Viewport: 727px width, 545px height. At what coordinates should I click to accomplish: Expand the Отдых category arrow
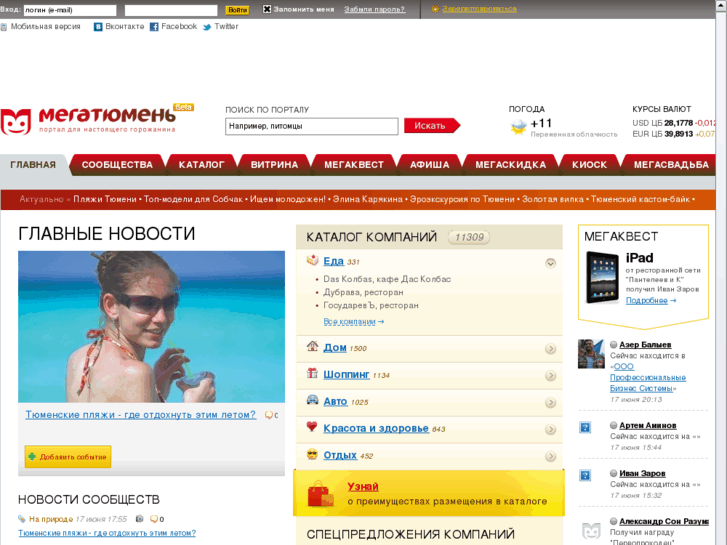(550, 456)
